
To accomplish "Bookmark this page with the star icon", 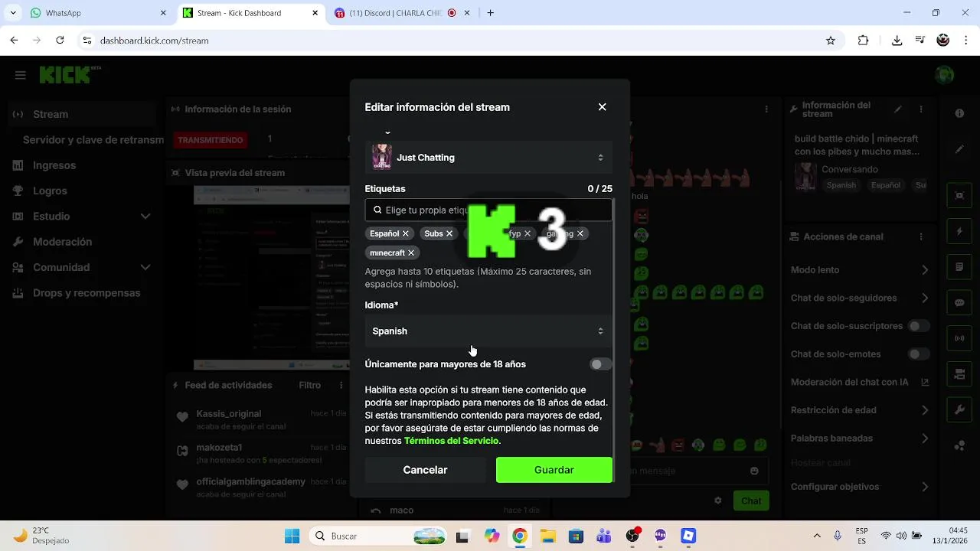I will 831,41.
